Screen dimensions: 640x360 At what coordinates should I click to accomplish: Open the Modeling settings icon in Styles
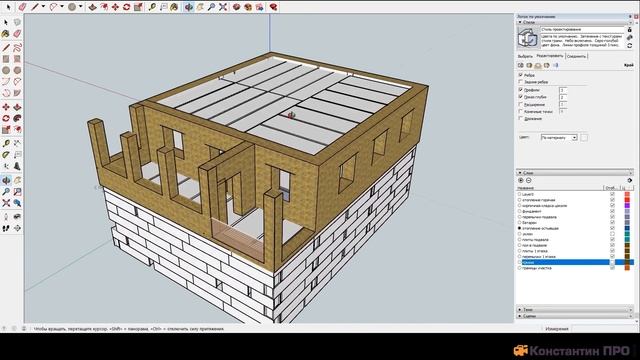[556, 65]
